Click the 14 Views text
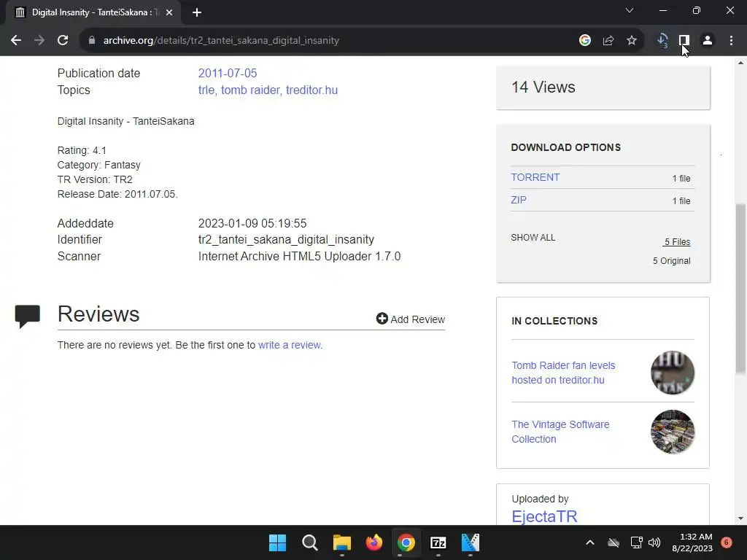This screenshot has width=747, height=560. point(543,87)
